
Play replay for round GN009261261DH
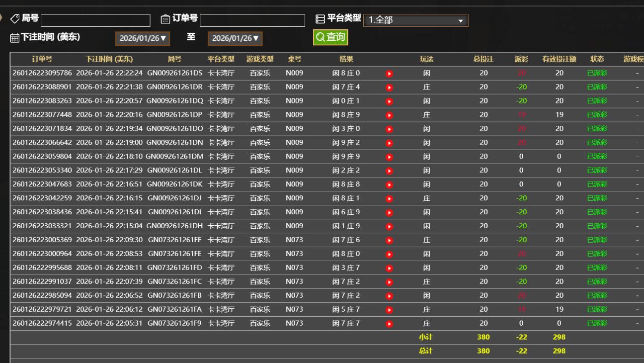[x=390, y=227]
